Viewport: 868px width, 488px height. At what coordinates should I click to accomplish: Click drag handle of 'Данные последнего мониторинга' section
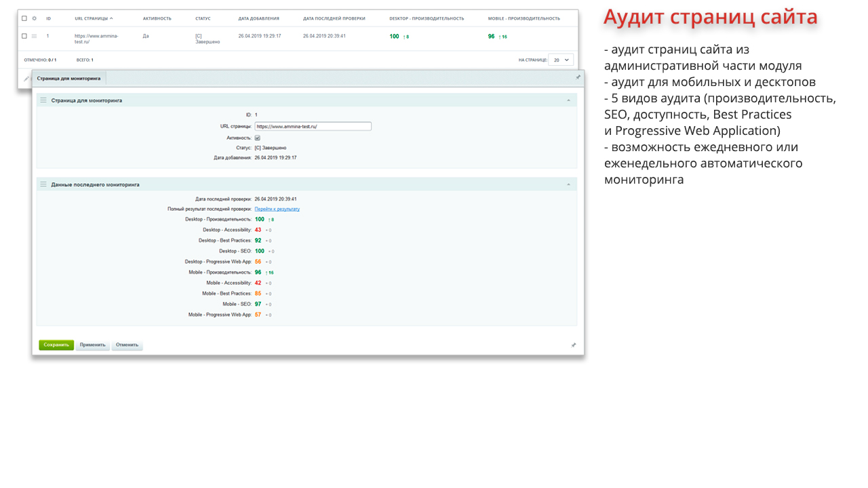pos(43,184)
